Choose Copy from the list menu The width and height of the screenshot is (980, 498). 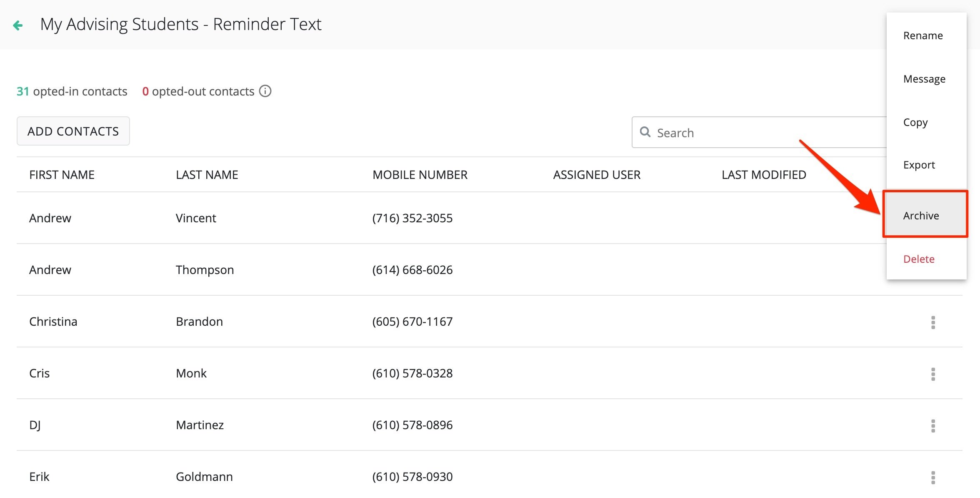point(915,122)
